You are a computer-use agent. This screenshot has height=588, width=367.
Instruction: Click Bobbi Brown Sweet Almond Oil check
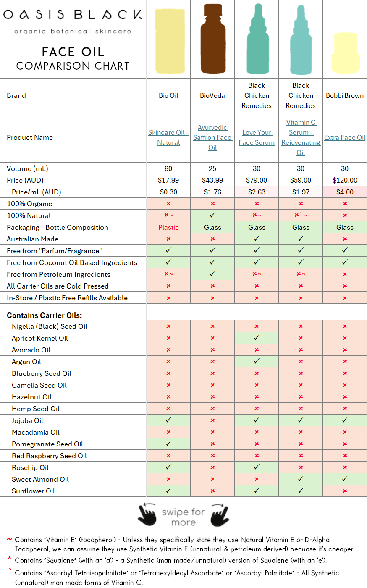click(345, 479)
